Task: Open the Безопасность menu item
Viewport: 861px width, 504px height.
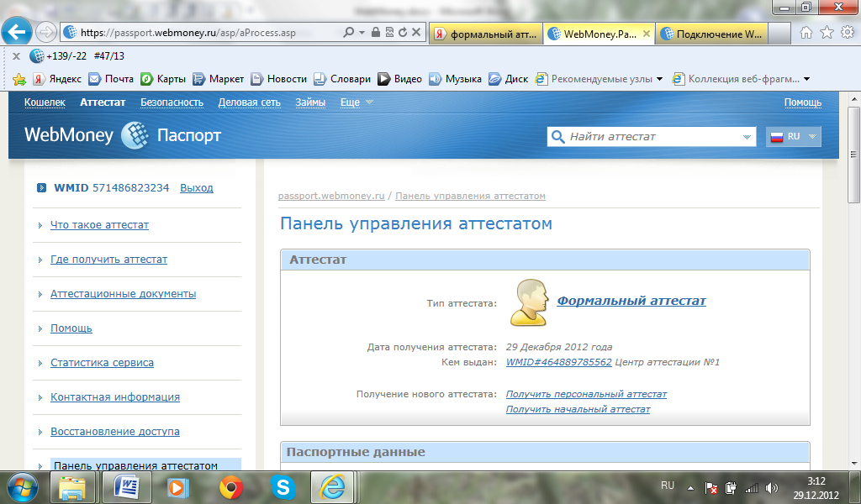Action: pyautogui.click(x=172, y=102)
